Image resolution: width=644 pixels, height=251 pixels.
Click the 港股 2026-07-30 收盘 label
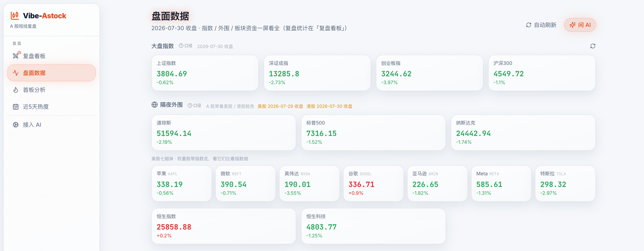click(x=329, y=106)
